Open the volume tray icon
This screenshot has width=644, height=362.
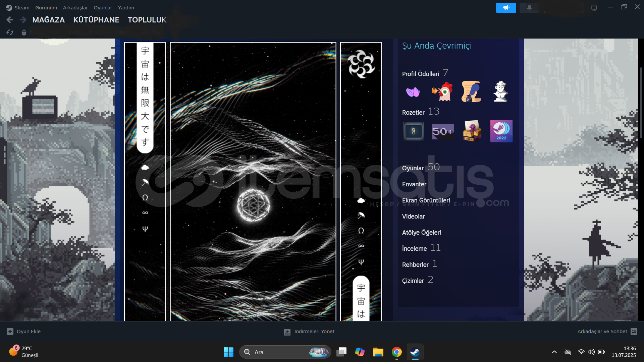point(591,352)
